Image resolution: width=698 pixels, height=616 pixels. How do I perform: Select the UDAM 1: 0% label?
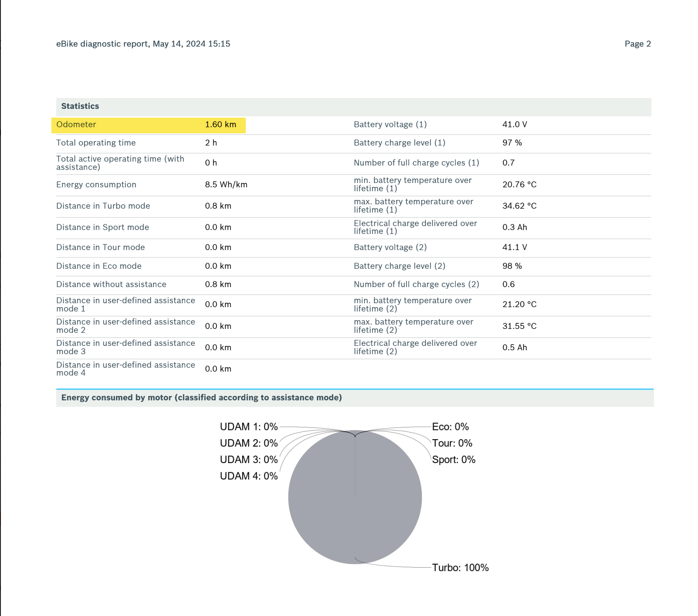pos(248,427)
